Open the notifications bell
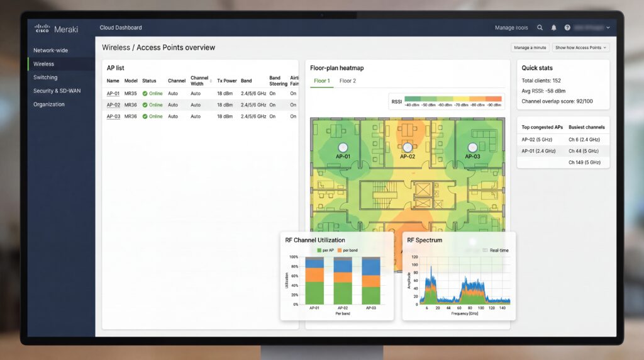Screen dimensions: 644x360 click(553, 28)
